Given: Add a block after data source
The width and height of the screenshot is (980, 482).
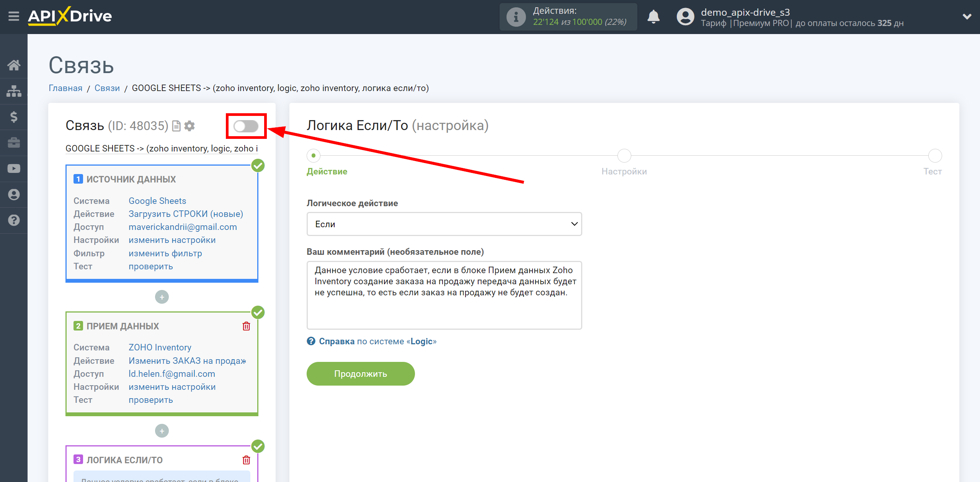Looking at the screenshot, I should click(162, 297).
